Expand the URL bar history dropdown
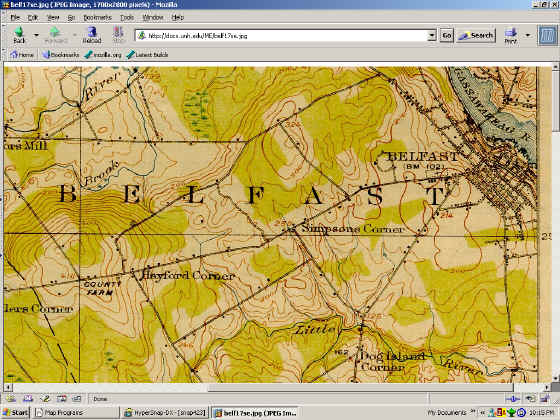560x420 pixels. pos(432,35)
